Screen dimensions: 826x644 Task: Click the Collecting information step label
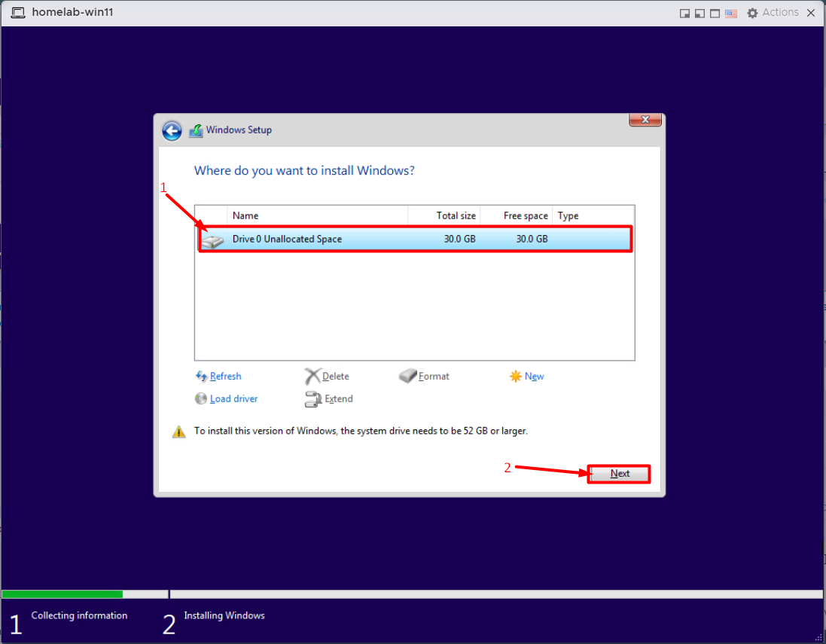pyautogui.click(x=79, y=615)
